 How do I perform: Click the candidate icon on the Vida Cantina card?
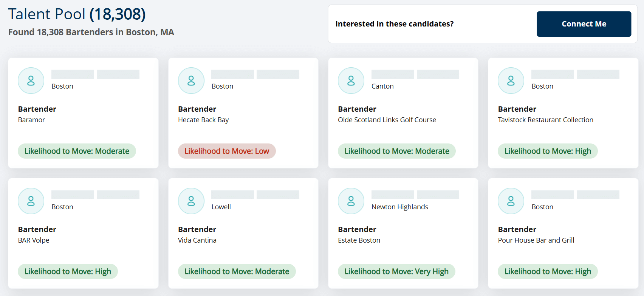coord(191,201)
